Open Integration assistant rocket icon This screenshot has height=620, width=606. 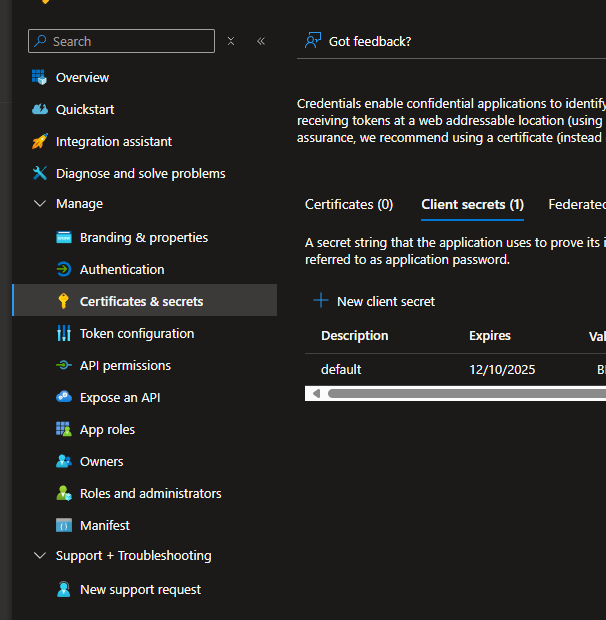point(40,141)
